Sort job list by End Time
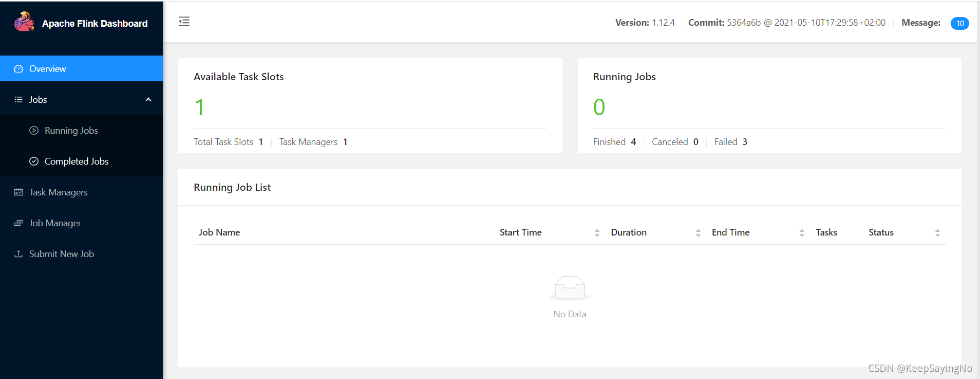The image size is (980, 379). pos(802,233)
